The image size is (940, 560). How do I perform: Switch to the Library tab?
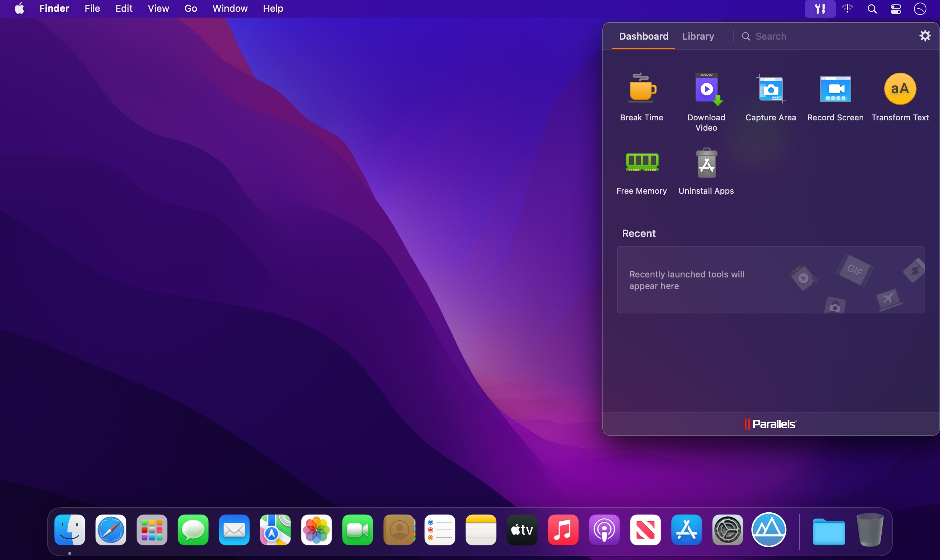[x=697, y=35]
